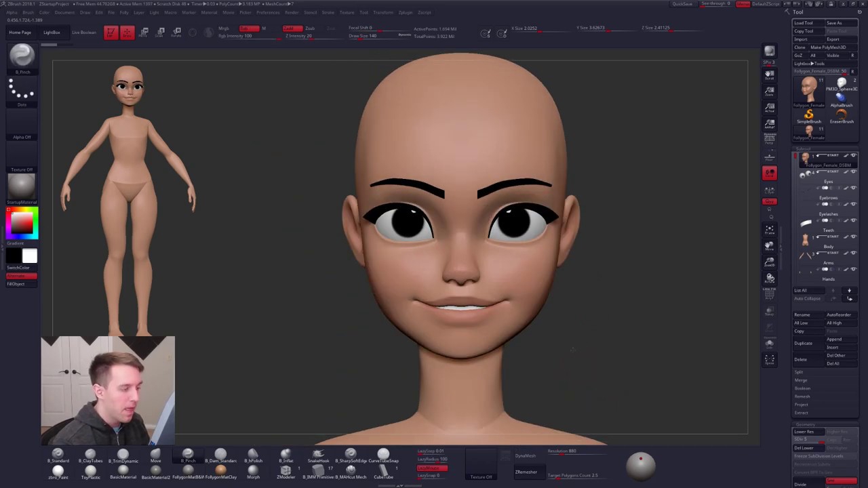868x488 pixels.
Task: Toggle the LazyMouse button
Action: [432, 468]
